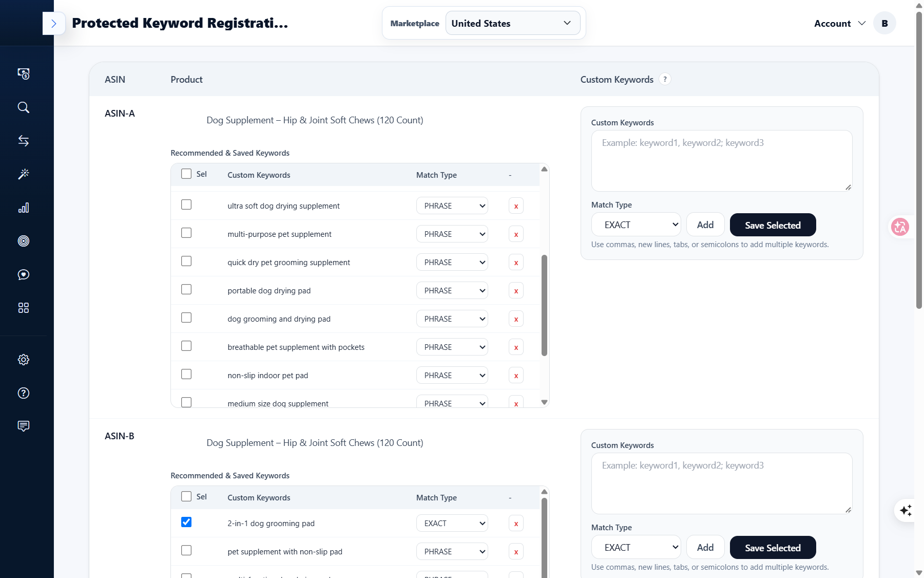
Task: Click Add button in ASIN-A panel
Action: point(705,225)
